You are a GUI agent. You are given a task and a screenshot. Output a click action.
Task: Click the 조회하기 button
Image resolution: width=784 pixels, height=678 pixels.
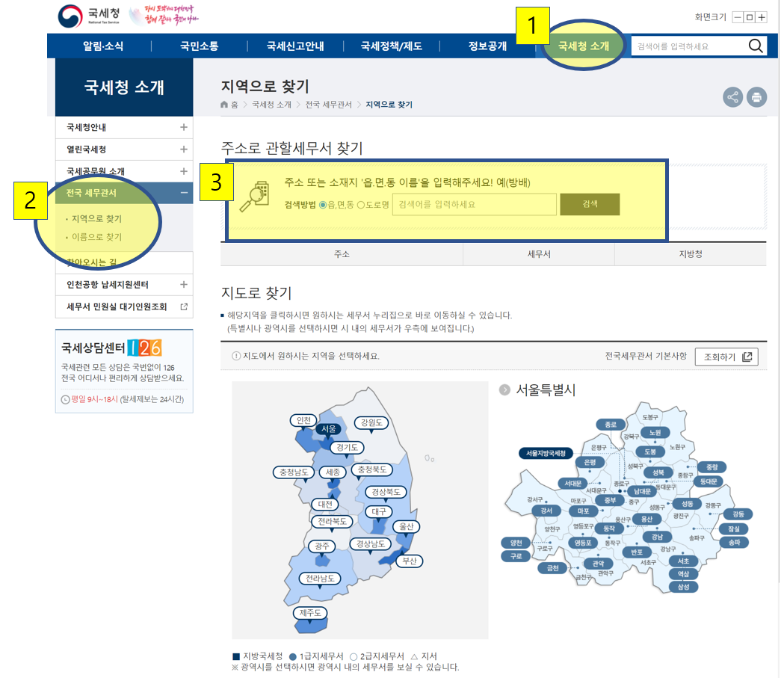click(x=726, y=357)
